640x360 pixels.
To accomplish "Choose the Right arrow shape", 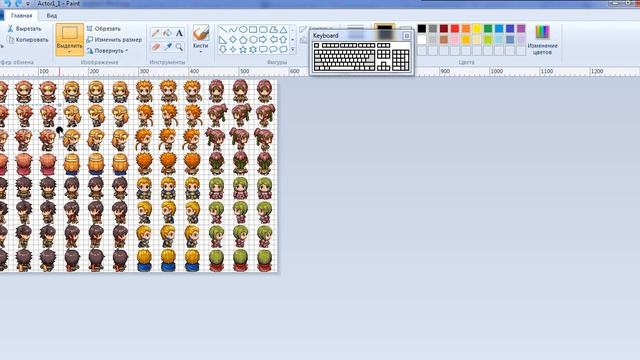I will click(x=263, y=40).
